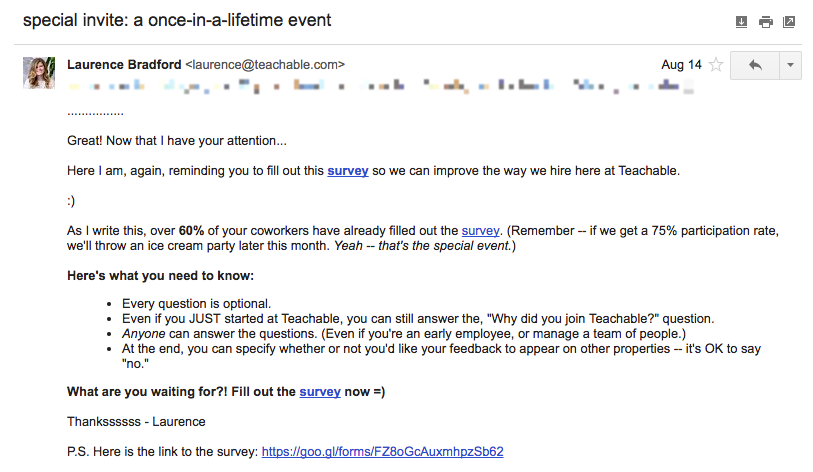
Task: Print the email using the printer icon
Action: (x=765, y=21)
